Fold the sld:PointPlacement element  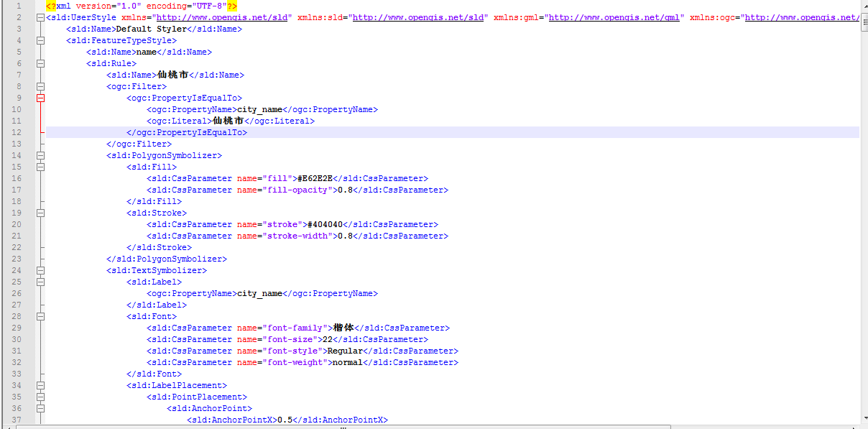coord(40,397)
